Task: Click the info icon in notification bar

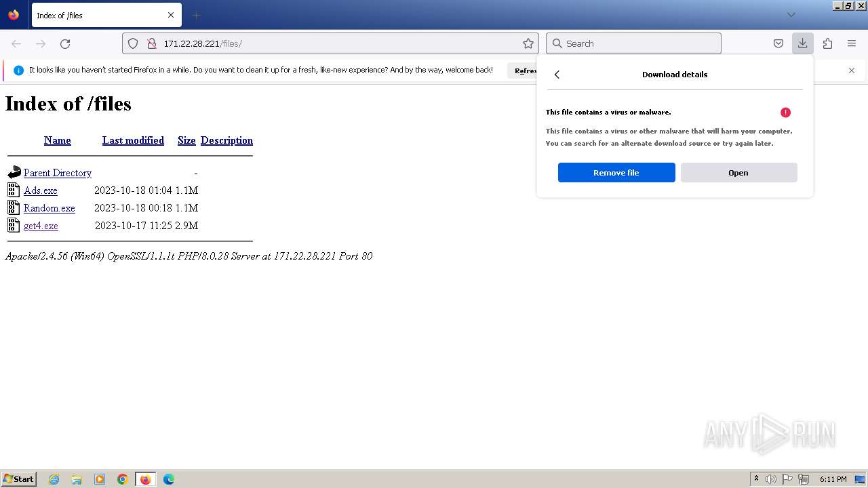Action: pyautogui.click(x=18, y=70)
